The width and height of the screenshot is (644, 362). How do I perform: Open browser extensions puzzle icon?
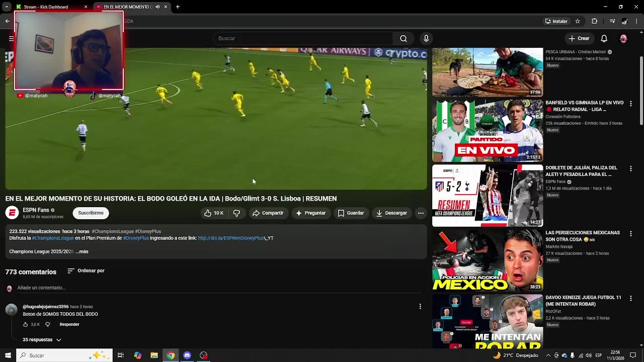coord(594,21)
